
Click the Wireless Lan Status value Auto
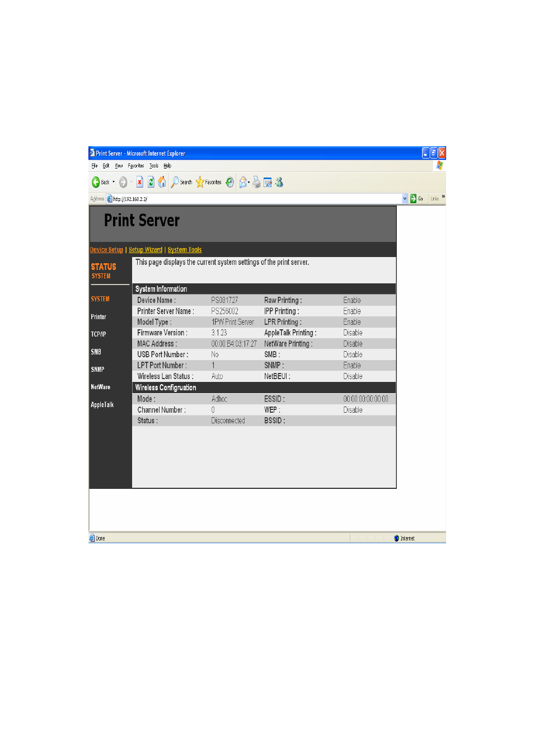coord(217,376)
